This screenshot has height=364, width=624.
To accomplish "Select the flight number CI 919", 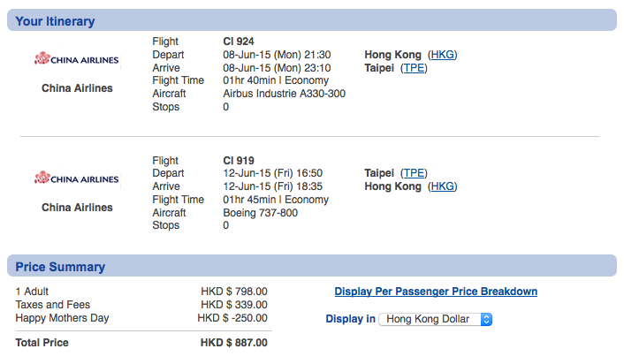I will tap(239, 160).
